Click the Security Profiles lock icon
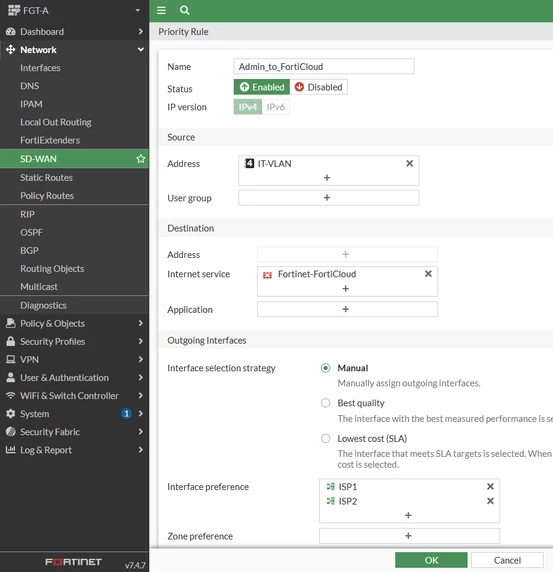553x572 pixels. (11, 341)
